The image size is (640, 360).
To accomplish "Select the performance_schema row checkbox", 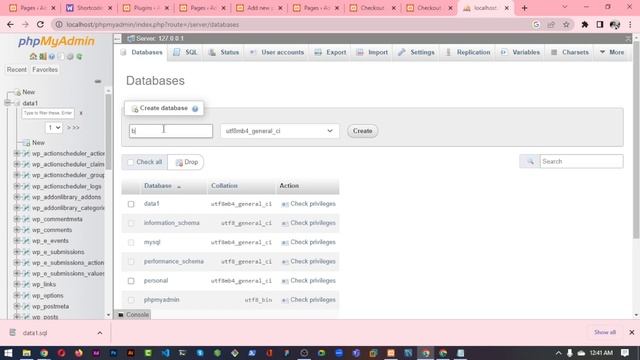I will point(131,262).
